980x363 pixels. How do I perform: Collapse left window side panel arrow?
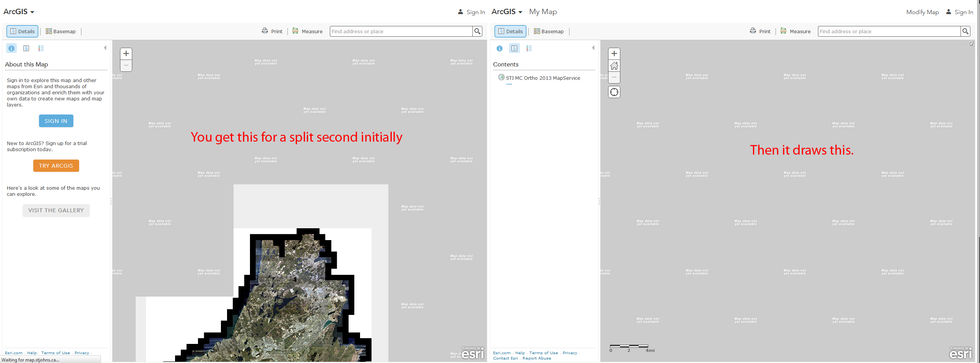[105, 48]
